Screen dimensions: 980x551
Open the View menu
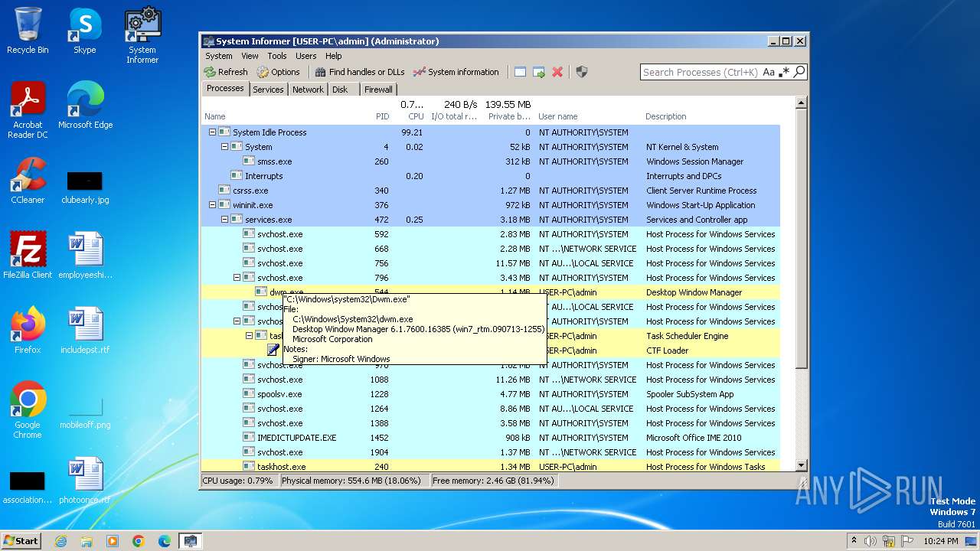(250, 56)
